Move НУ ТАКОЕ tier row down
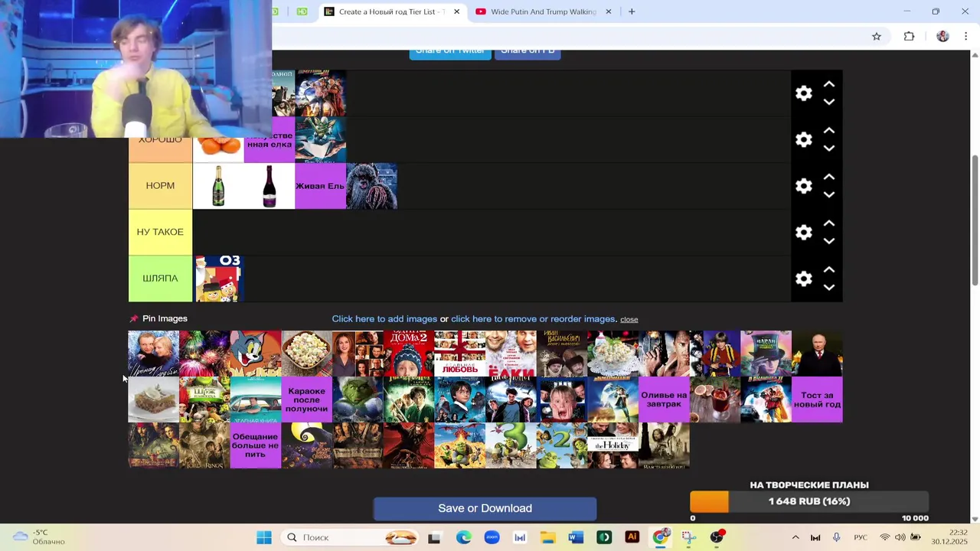 [828, 241]
